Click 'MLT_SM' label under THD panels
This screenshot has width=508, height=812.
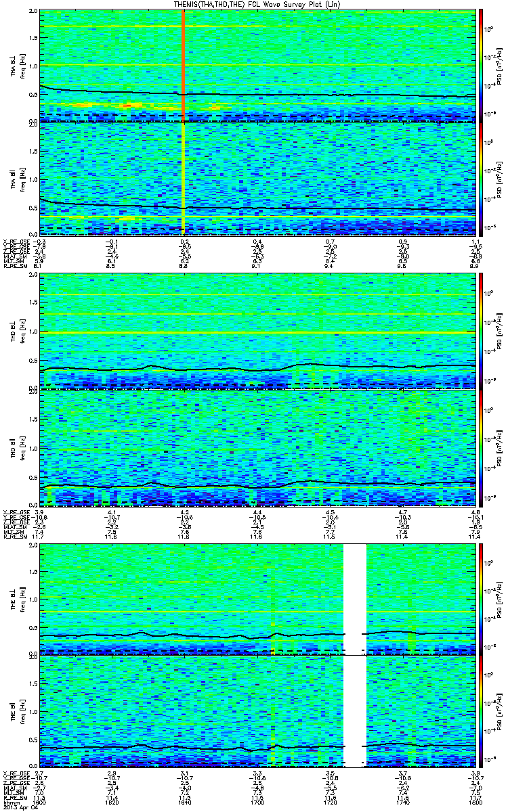tap(13, 531)
